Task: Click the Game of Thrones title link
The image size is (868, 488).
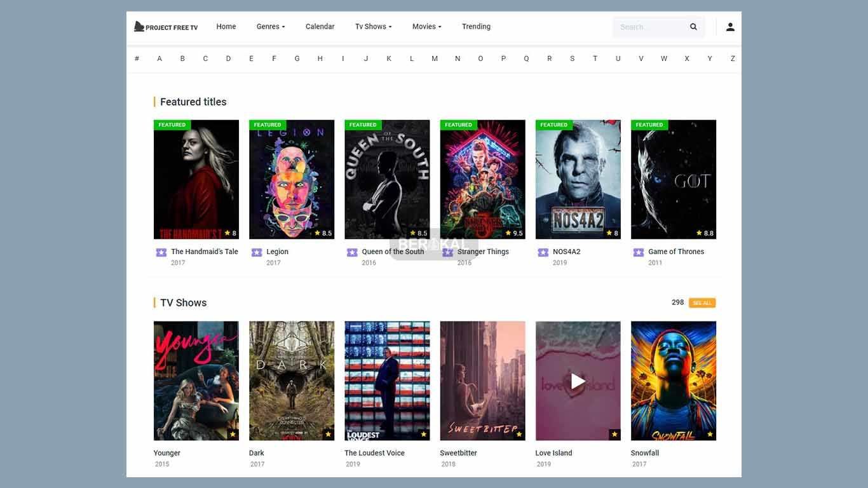Action: (x=676, y=252)
